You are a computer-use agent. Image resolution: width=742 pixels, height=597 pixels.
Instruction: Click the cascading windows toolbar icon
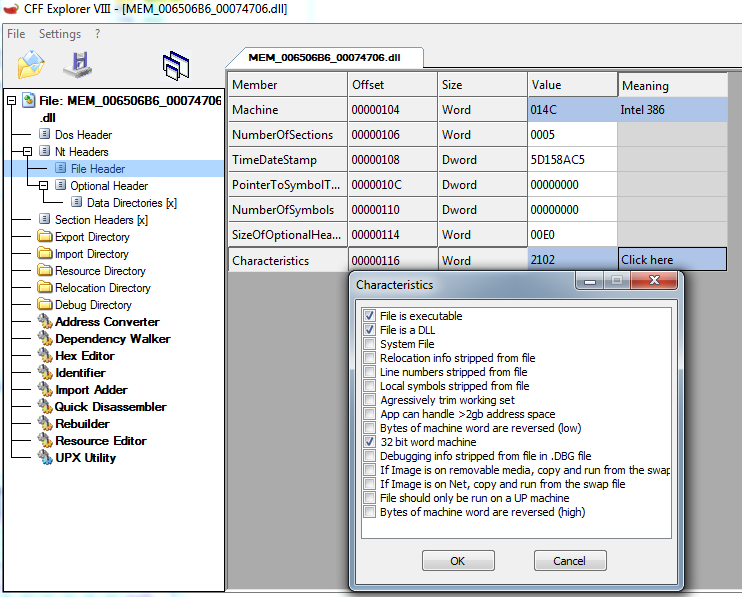[x=176, y=65]
